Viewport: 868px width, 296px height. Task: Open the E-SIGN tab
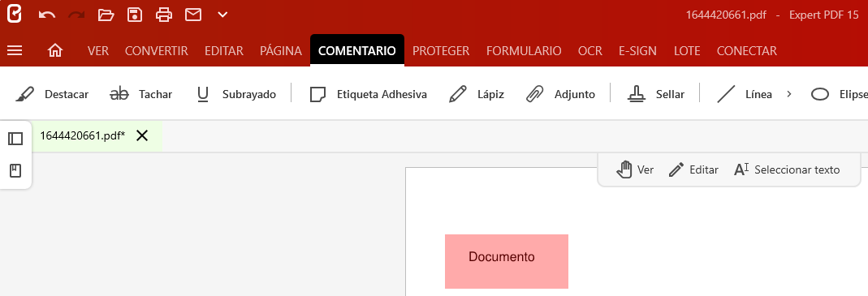[x=637, y=51]
